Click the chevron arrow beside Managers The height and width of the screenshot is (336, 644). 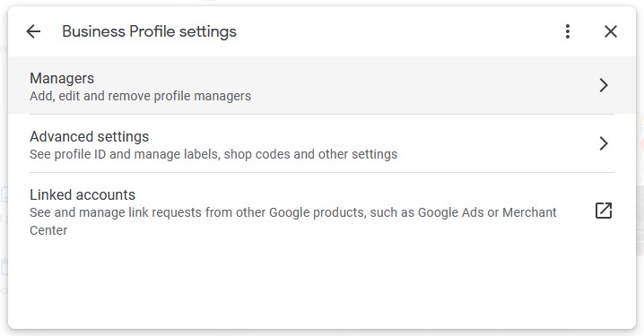(x=604, y=85)
